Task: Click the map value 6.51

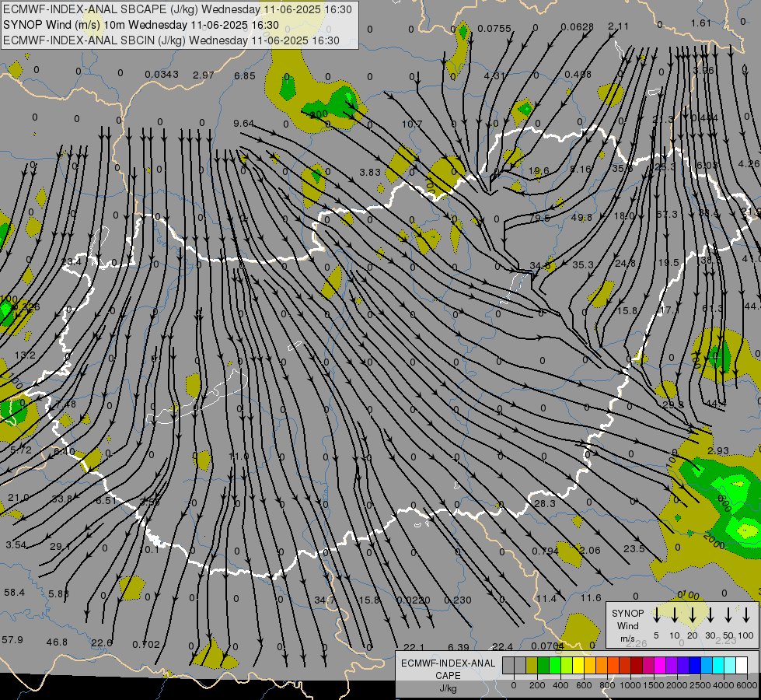Action: click(x=106, y=500)
